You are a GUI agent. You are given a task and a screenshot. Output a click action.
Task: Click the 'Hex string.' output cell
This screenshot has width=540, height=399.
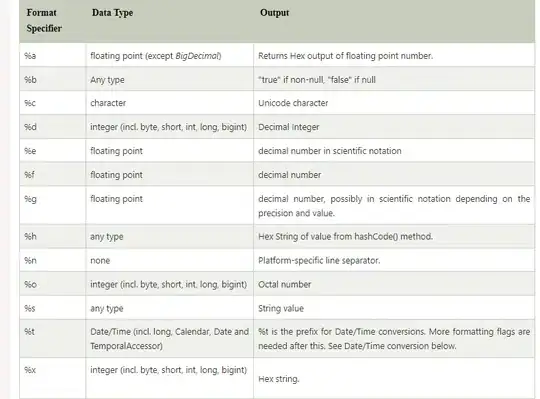[394, 378]
